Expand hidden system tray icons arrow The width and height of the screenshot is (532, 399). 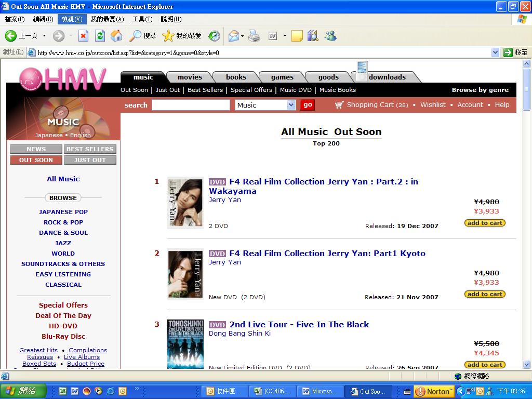[x=460, y=391]
